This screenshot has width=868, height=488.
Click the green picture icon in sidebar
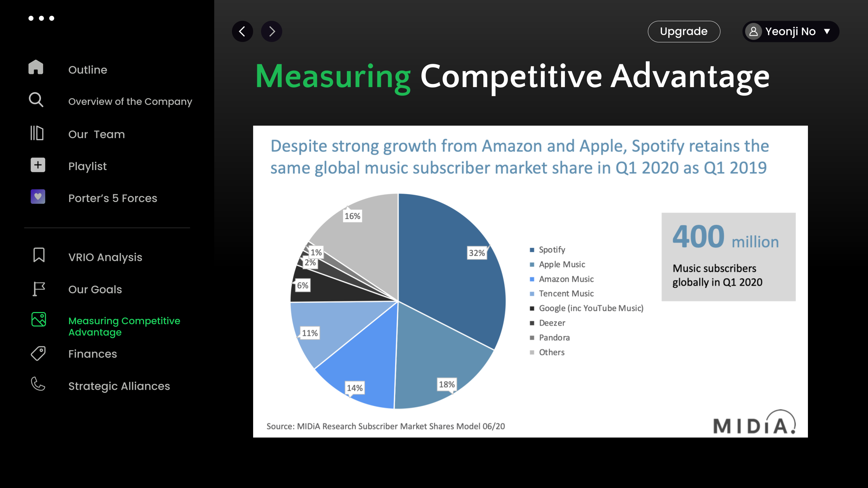point(39,319)
